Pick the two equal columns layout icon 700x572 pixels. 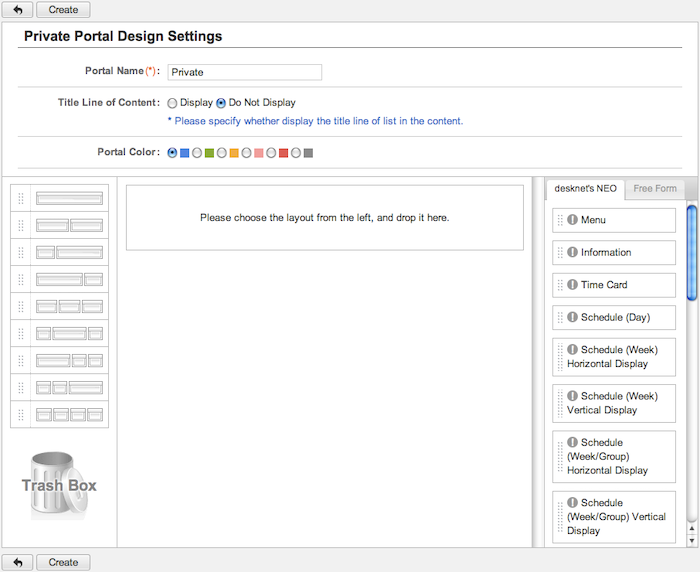pos(69,225)
